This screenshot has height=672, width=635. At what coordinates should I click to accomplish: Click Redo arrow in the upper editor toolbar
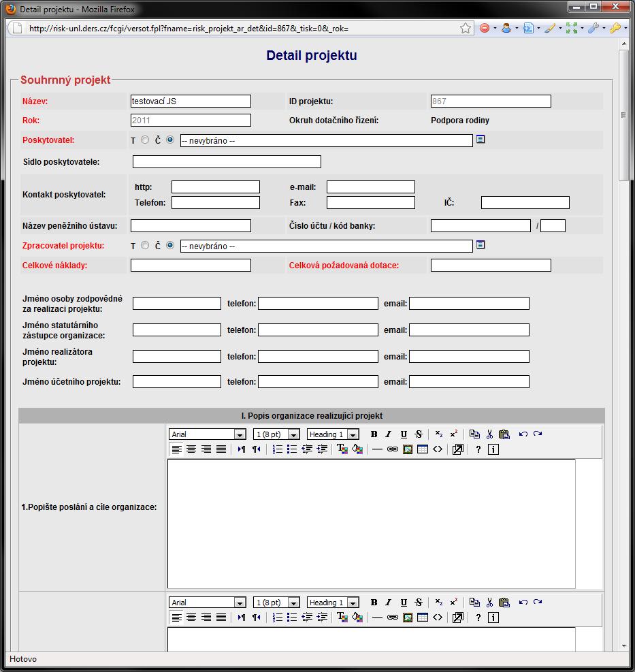coord(538,434)
